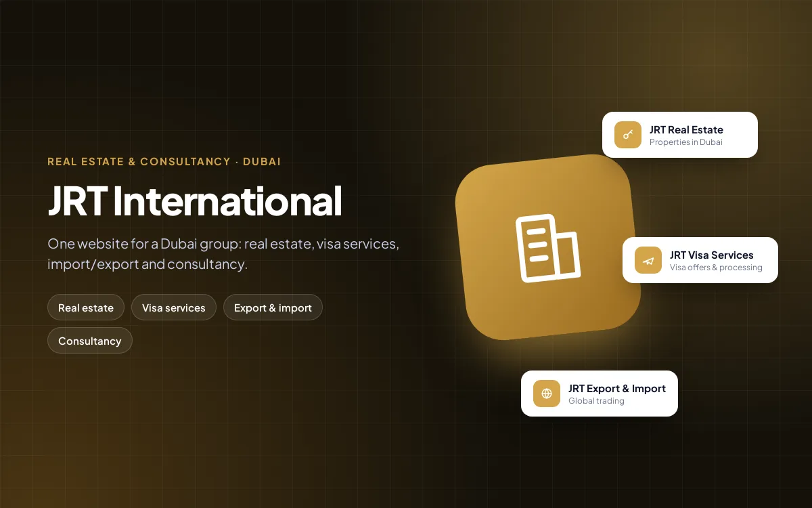Open the JRT Export & Import card title
Screen dimensions: 812x508
click(617, 388)
